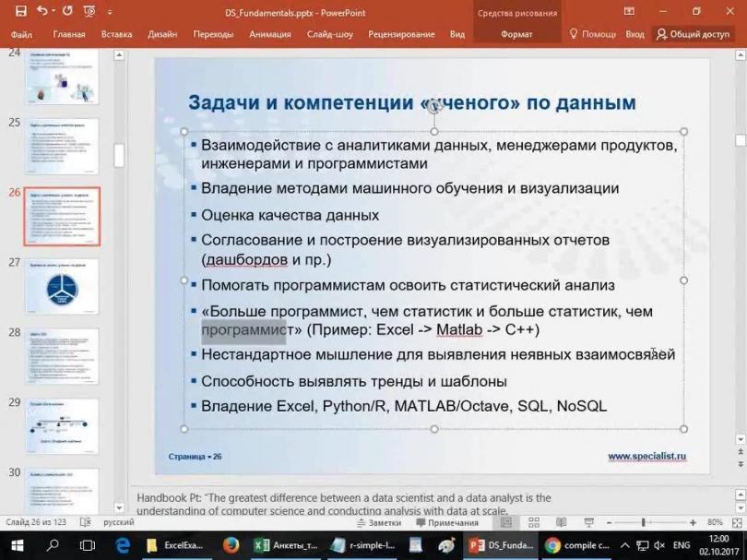Click the Redo button in quick access
747x560 pixels.
pos(66,11)
